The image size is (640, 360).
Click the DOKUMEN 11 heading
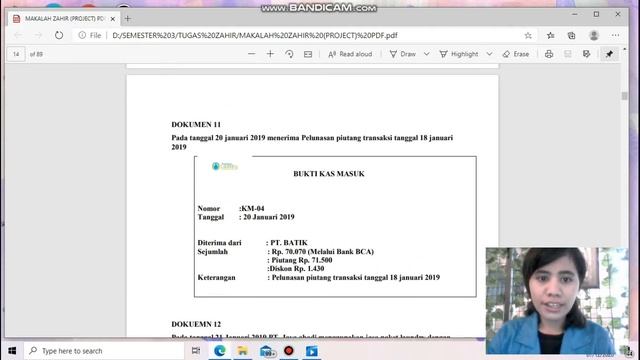click(196, 124)
